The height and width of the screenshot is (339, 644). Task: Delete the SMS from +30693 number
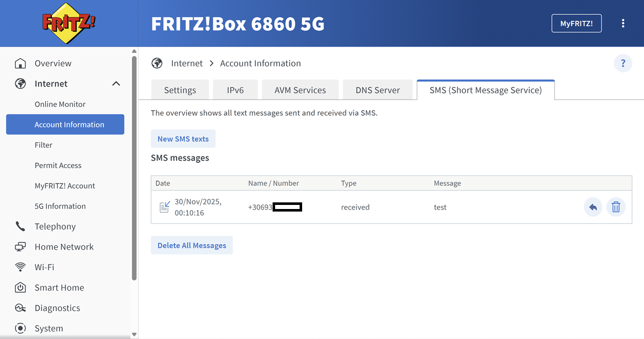tap(615, 207)
